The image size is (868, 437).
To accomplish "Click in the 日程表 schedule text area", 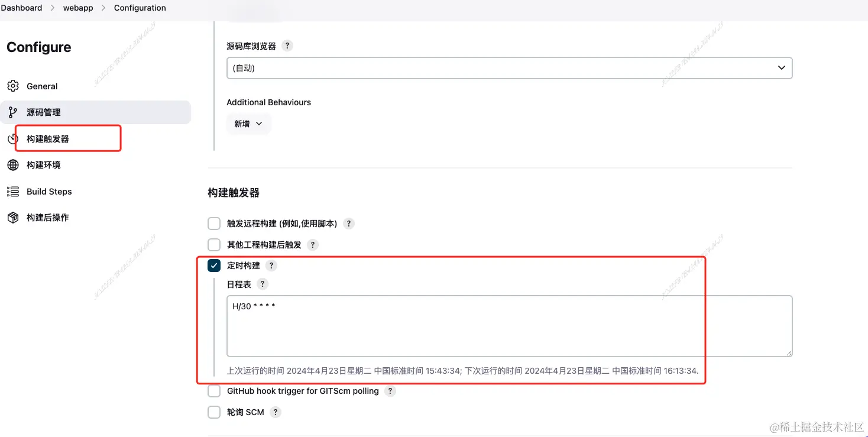I will point(509,326).
